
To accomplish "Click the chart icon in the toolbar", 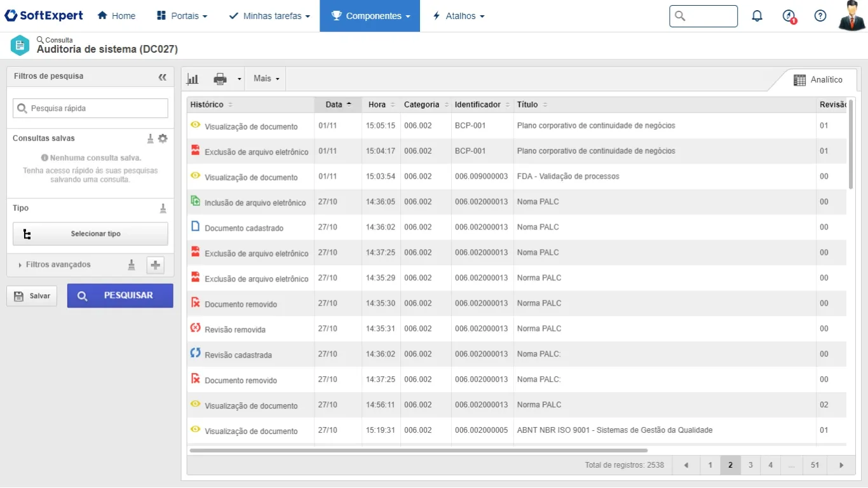I will point(193,79).
